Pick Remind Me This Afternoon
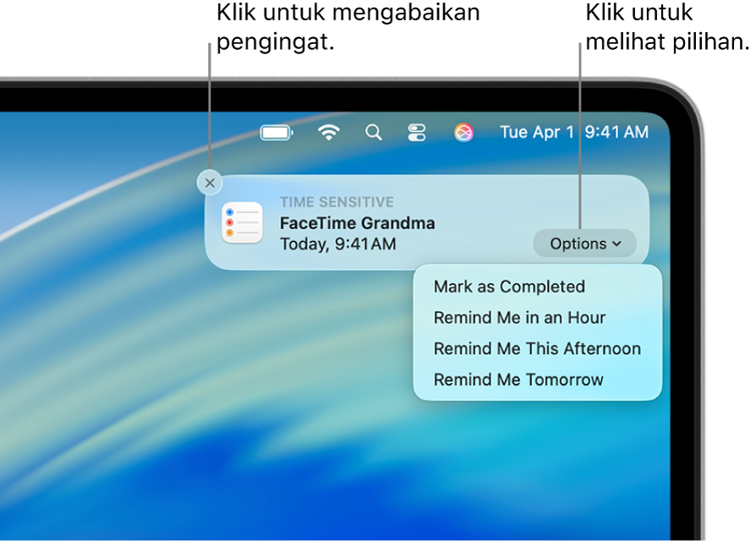756x542 pixels. [537, 348]
